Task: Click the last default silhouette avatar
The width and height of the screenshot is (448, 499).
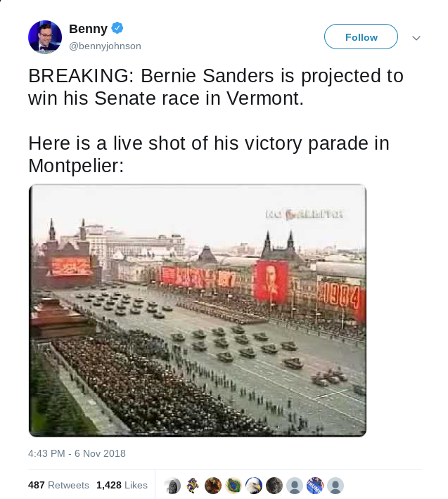Action: coord(335,486)
